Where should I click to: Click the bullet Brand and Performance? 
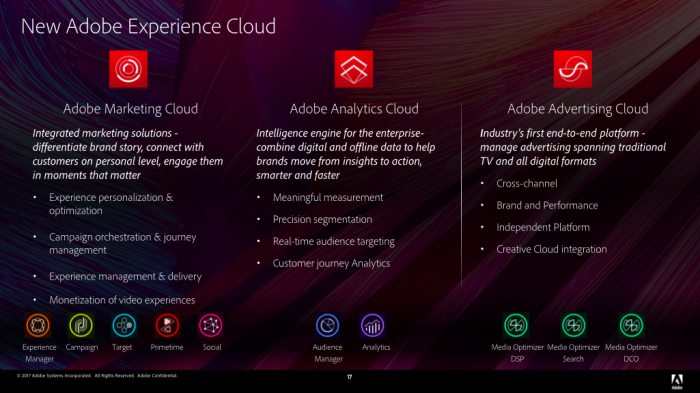[547, 205]
